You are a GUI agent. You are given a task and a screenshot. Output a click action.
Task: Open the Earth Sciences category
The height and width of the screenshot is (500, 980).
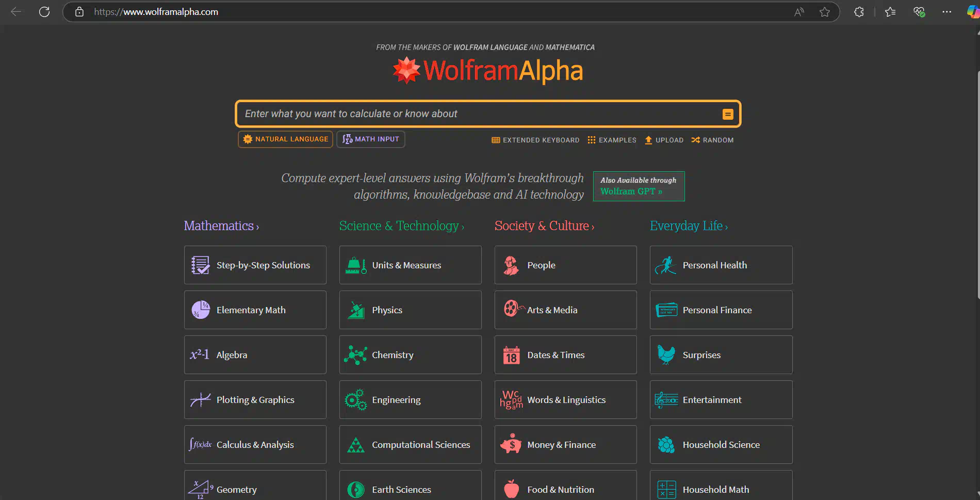coord(410,485)
